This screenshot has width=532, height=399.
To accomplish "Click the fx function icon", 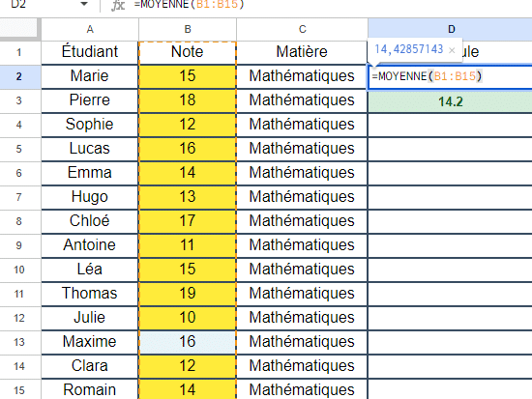I will click(118, 5).
